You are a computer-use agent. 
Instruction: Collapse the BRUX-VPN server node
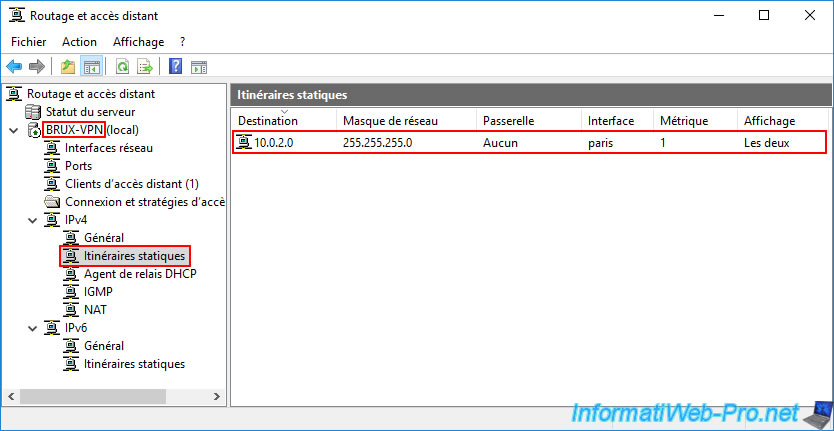[x=13, y=130]
